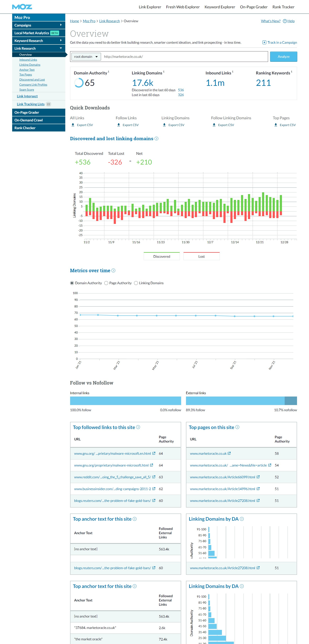Image resolution: width=309 pixels, height=644 pixels.
Task: Click info arrow next to Top followed links
Action: tap(138, 427)
